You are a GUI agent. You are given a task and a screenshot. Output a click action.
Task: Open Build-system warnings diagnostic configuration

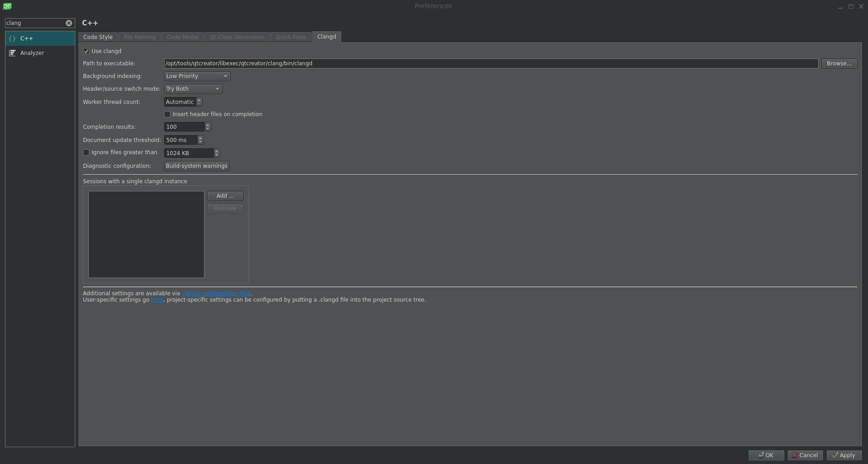(197, 166)
